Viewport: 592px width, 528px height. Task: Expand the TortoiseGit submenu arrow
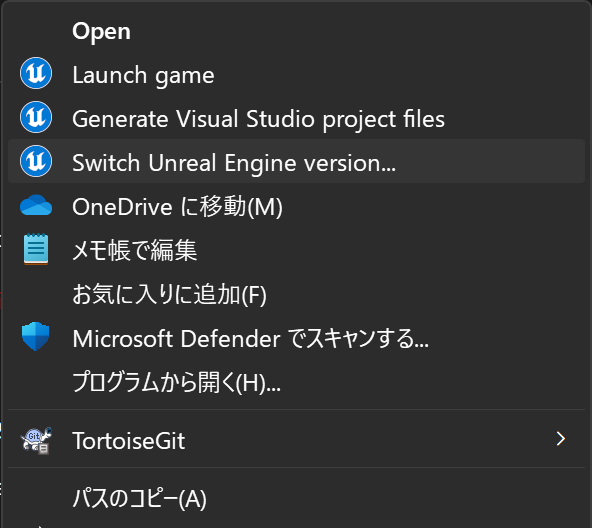tap(561, 439)
